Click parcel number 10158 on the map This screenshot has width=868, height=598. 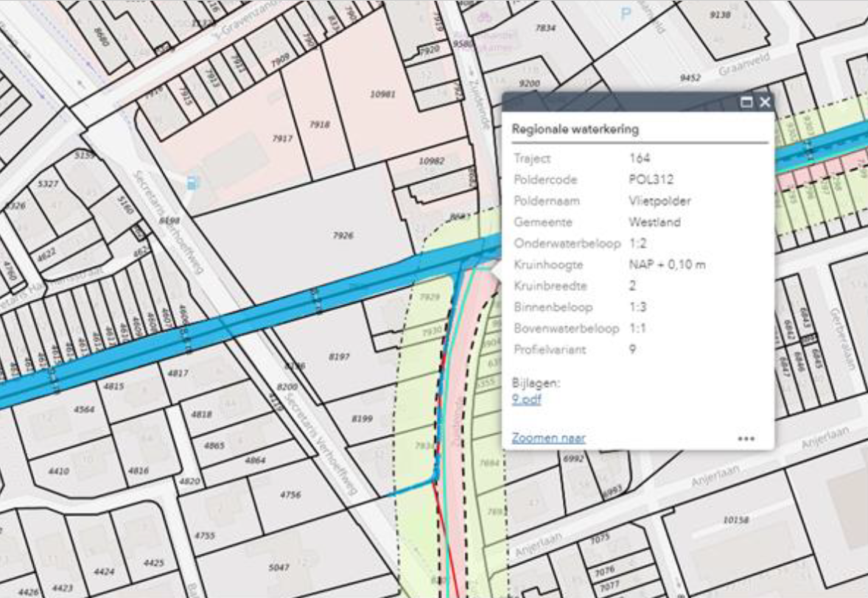click(x=735, y=520)
